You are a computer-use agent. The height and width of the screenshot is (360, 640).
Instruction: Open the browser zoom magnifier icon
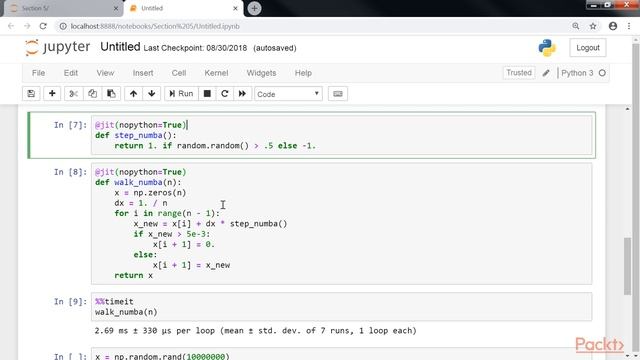pyautogui.click(x=576, y=26)
